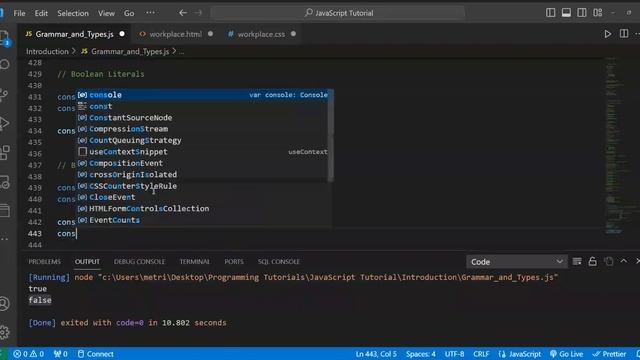The width and height of the screenshot is (640, 360).
Task: Toggle the bottom panel layout icon
Action: pos(566,13)
